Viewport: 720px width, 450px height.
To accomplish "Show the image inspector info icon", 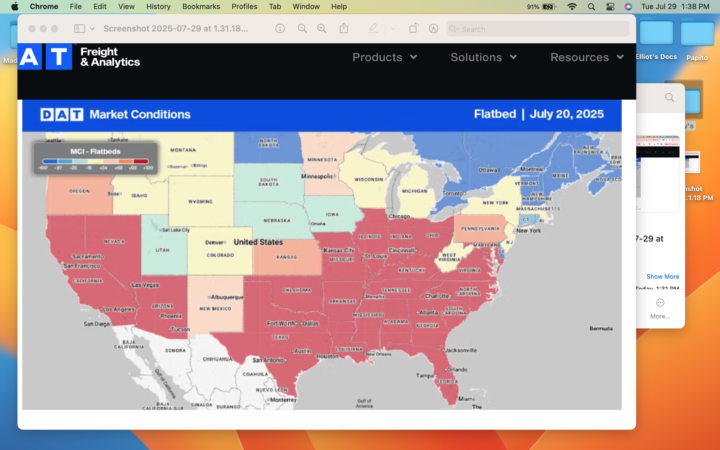I will pyautogui.click(x=280, y=28).
